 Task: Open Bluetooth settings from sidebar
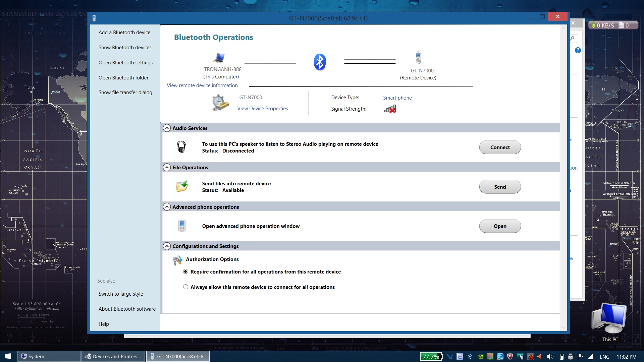(x=125, y=62)
